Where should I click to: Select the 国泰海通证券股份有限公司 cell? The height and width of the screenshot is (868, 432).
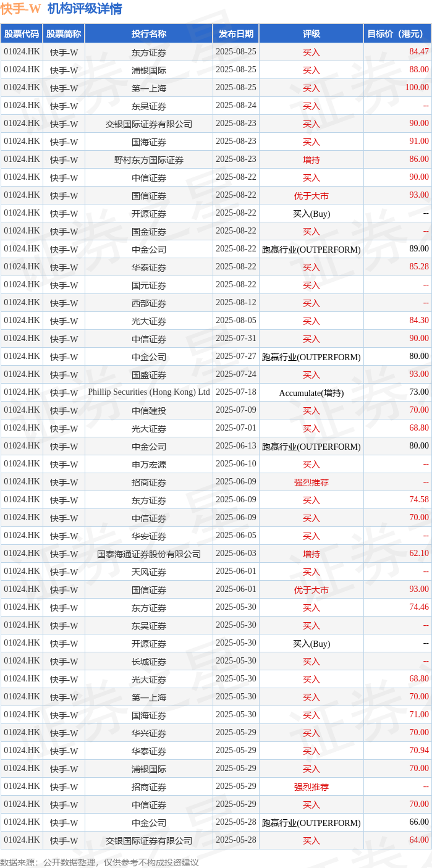(x=149, y=554)
